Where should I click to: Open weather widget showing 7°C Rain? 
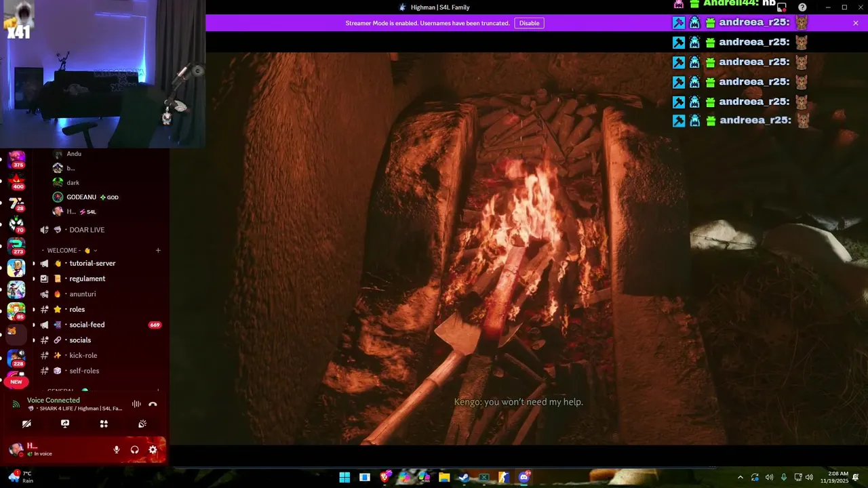pyautogui.click(x=20, y=477)
